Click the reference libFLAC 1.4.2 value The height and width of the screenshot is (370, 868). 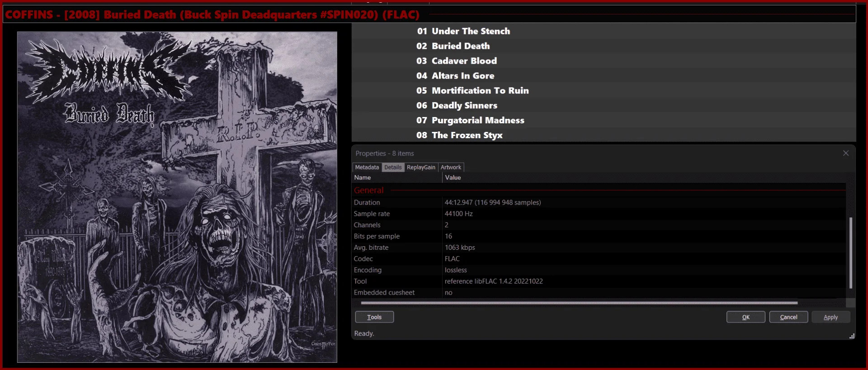coord(494,281)
